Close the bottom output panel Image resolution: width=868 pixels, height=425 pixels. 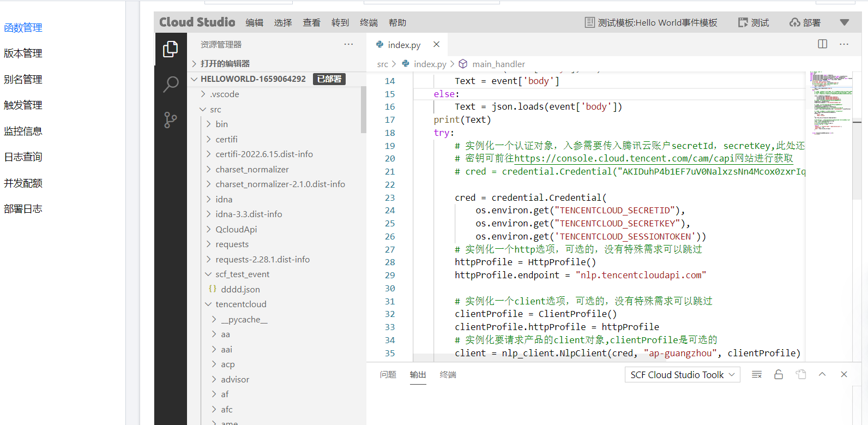point(844,374)
